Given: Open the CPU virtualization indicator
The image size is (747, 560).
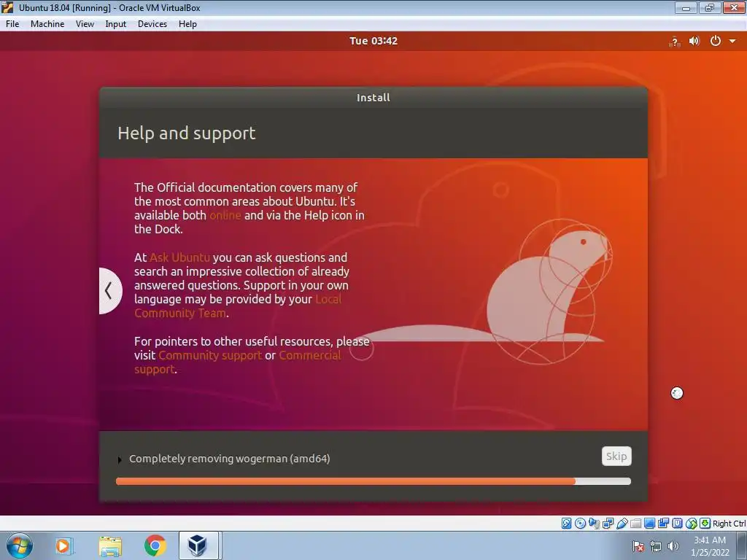Looking at the screenshot, I should (x=677, y=524).
